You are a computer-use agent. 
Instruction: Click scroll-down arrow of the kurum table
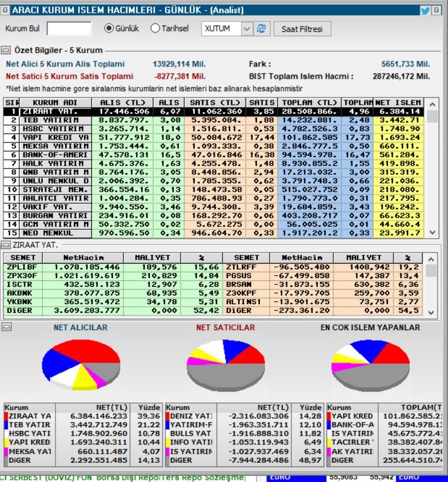pyautogui.click(x=432, y=232)
